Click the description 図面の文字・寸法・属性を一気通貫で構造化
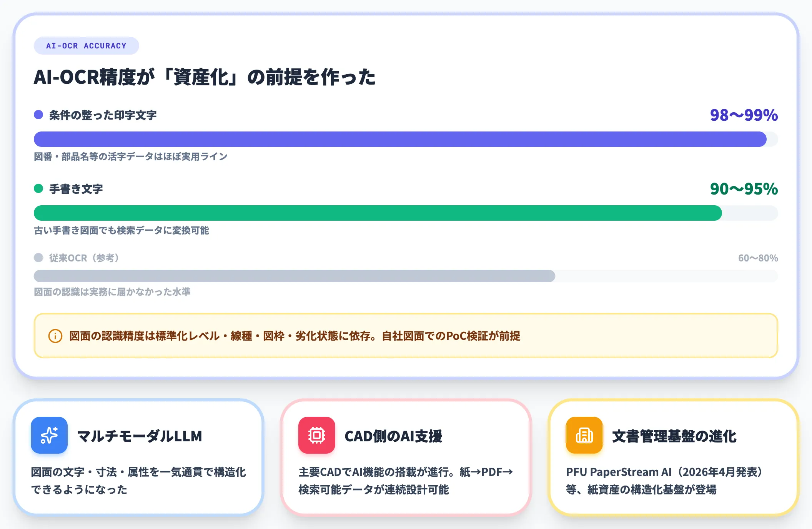 (x=138, y=481)
